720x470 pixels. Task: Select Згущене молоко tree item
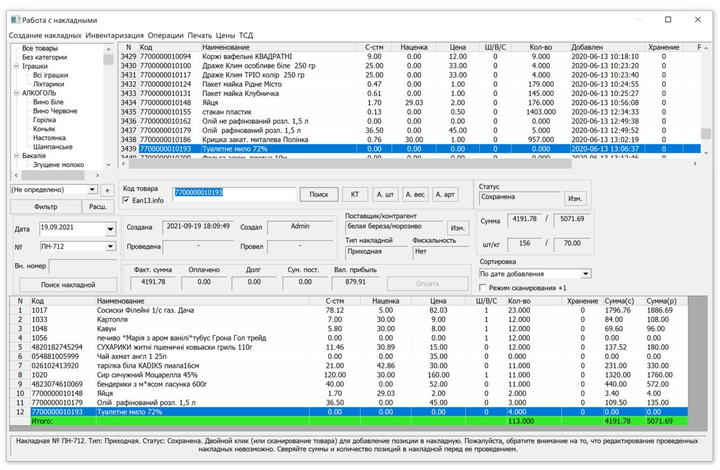click(x=58, y=164)
